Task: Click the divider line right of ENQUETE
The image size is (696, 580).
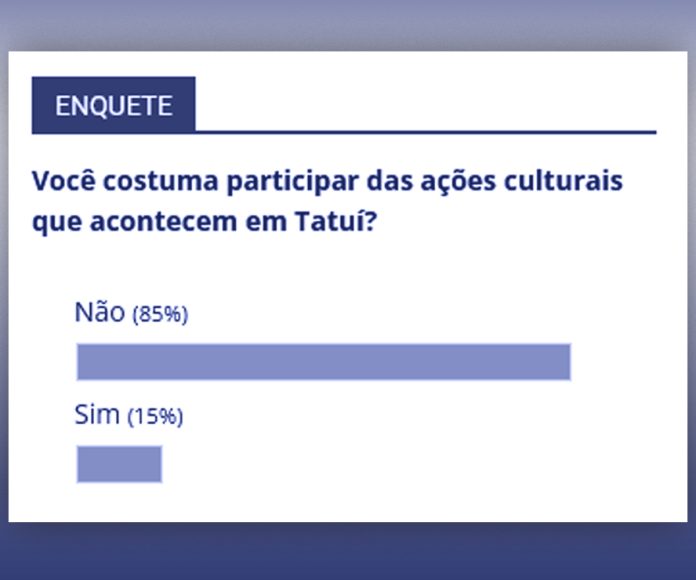Action: [x=425, y=131]
